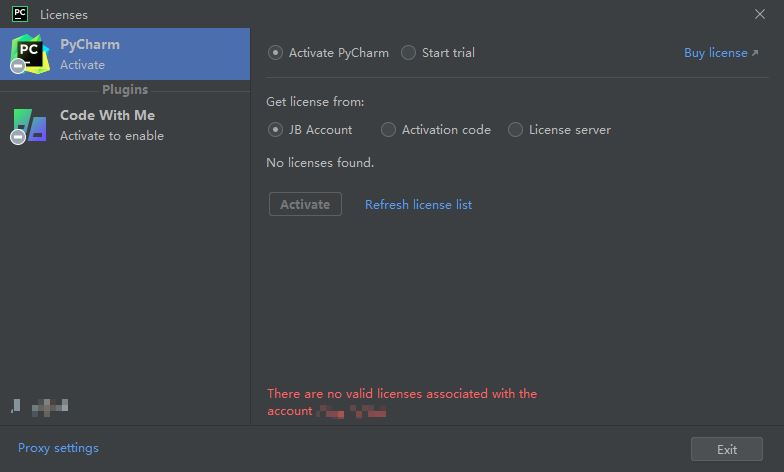
Task: Open the Proxy settings link
Action: coord(58,448)
